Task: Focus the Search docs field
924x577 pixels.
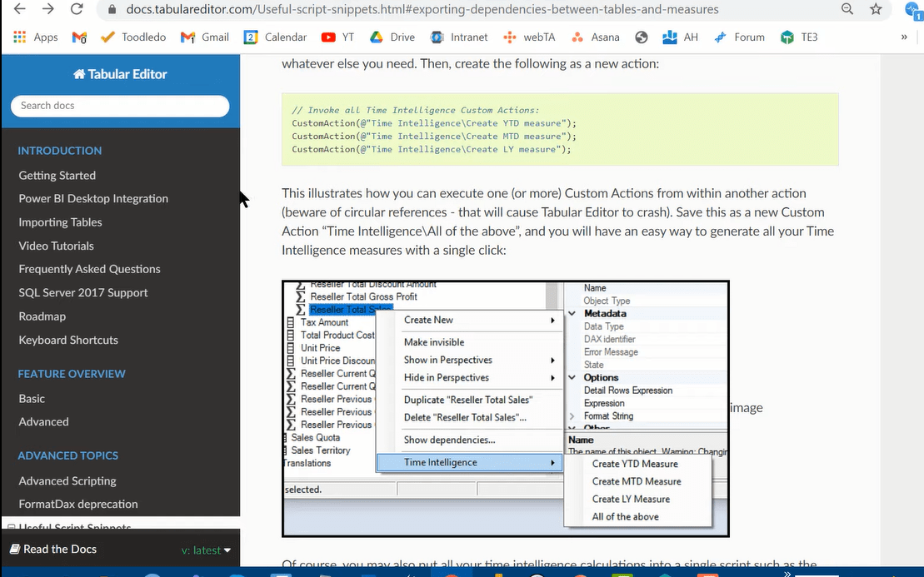Action: click(120, 106)
